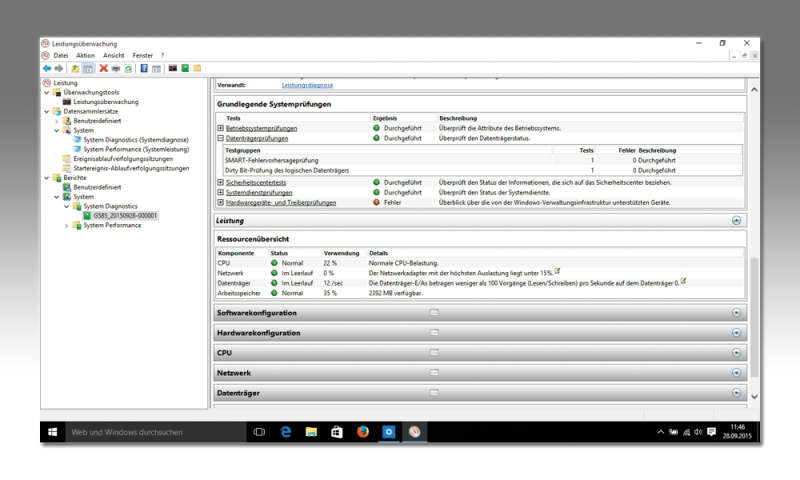
Task: Expand the CPU section round button
Action: 736,352
